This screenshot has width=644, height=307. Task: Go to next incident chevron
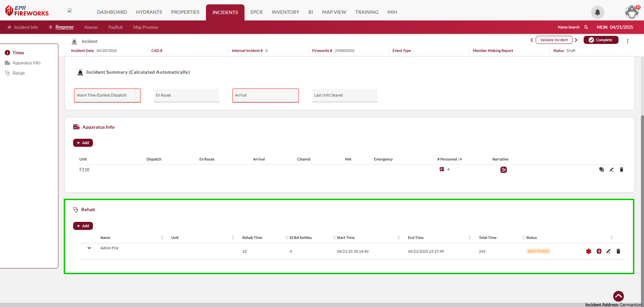coord(576,40)
